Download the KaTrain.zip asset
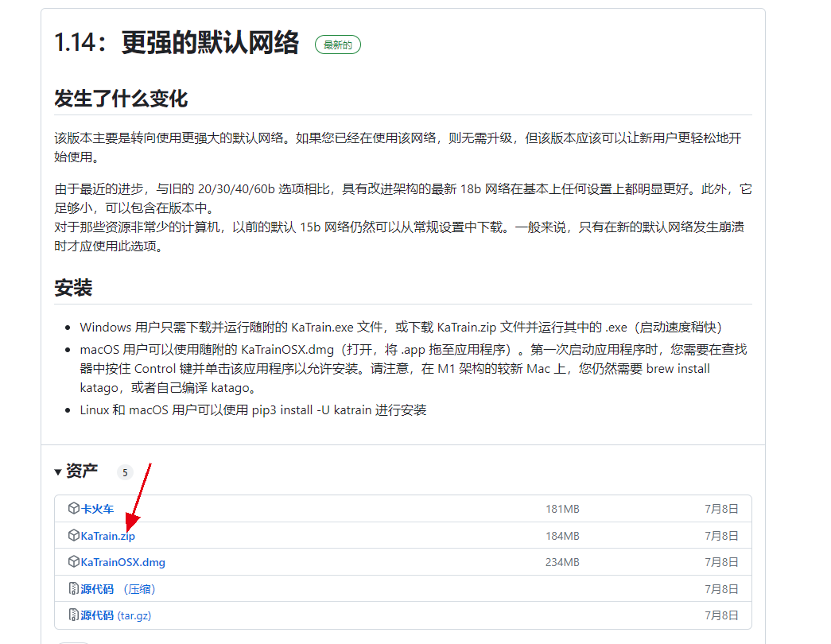The image size is (831, 644). point(107,536)
